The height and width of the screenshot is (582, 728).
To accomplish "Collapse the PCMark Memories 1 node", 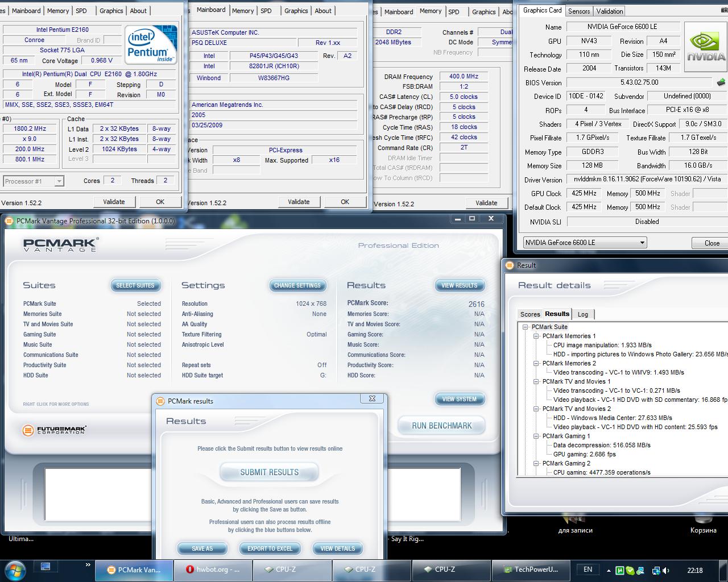I will [x=536, y=336].
